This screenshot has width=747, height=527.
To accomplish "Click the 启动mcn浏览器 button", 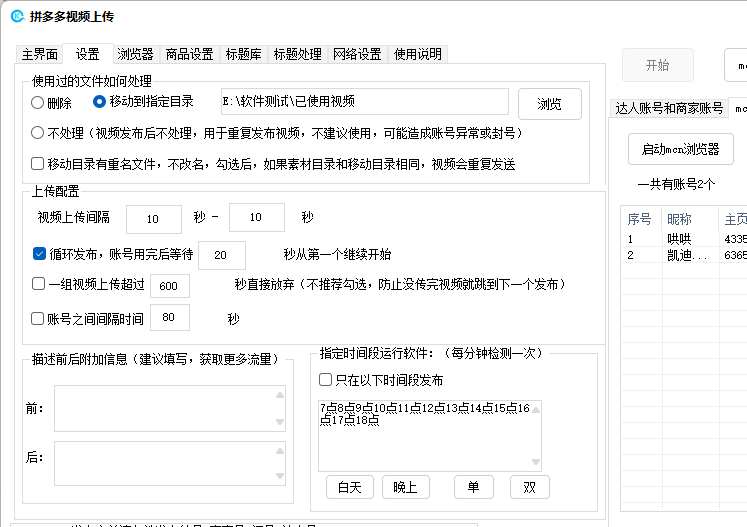I will pyautogui.click(x=681, y=149).
